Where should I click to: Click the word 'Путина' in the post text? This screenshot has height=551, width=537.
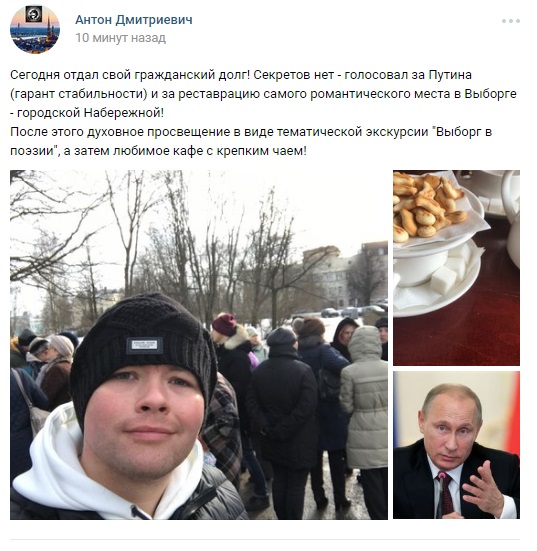click(450, 75)
